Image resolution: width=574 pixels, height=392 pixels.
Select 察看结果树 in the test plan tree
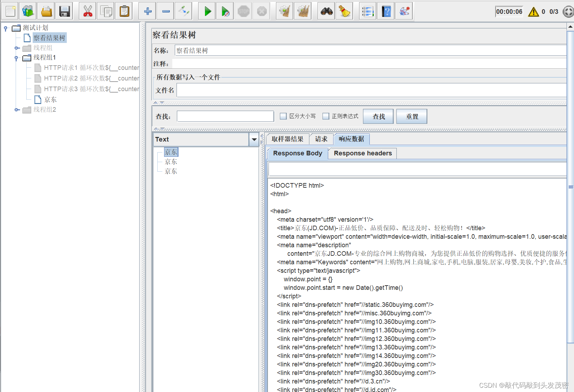tap(49, 38)
